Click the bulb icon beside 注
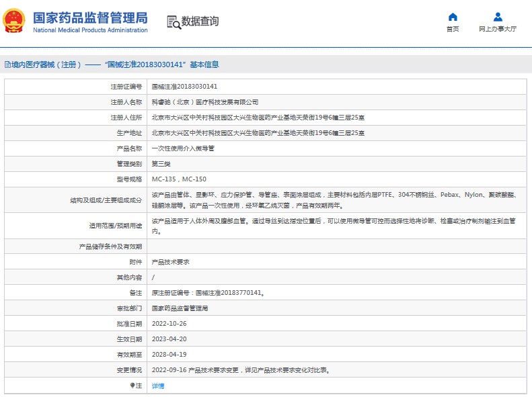 [x=132, y=386]
